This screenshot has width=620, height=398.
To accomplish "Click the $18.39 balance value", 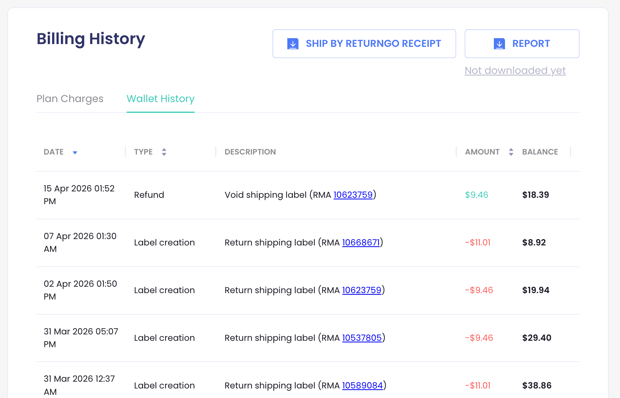I will [535, 195].
